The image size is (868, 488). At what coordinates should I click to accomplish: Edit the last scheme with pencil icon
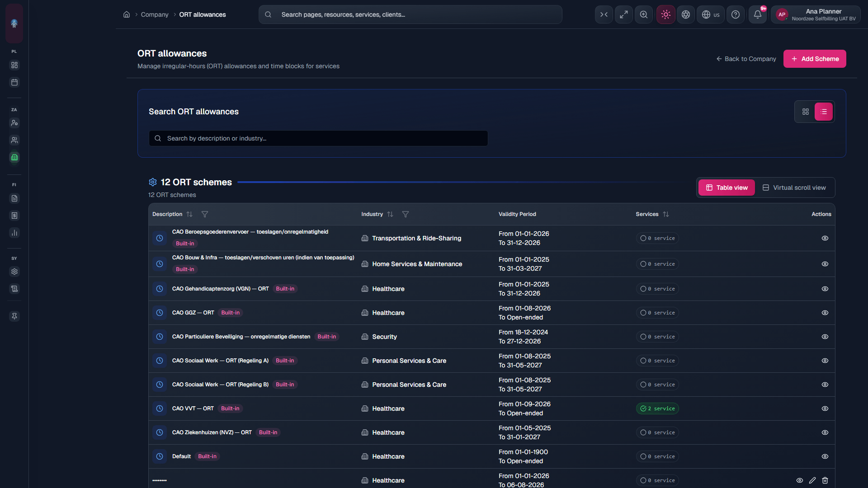click(x=812, y=480)
